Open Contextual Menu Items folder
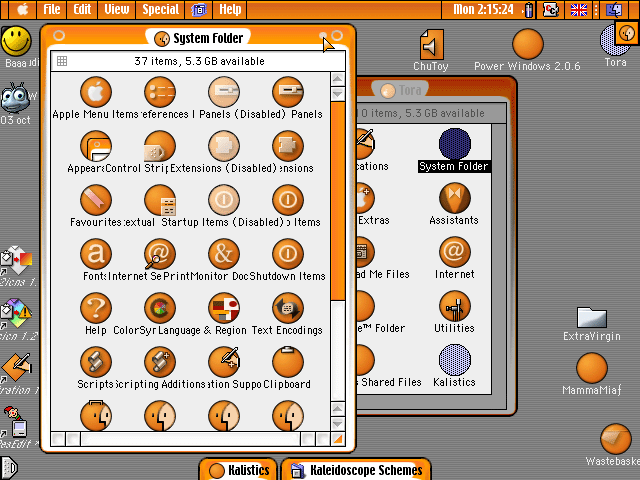 160,200
